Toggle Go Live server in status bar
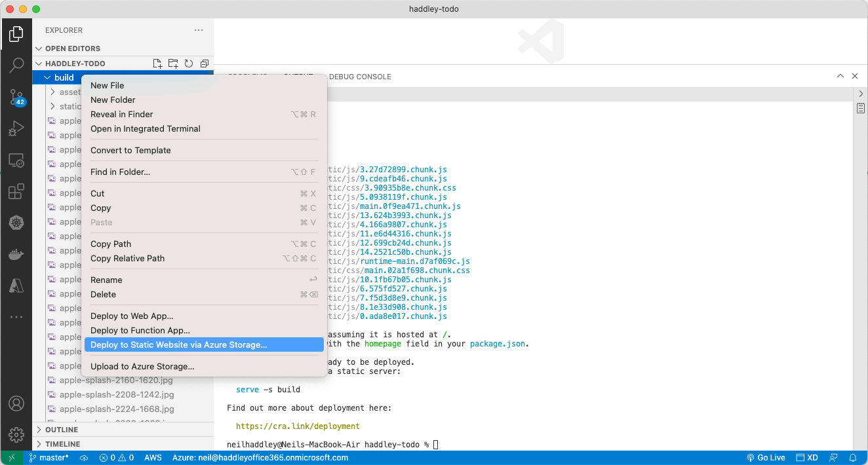 tap(766, 458)
